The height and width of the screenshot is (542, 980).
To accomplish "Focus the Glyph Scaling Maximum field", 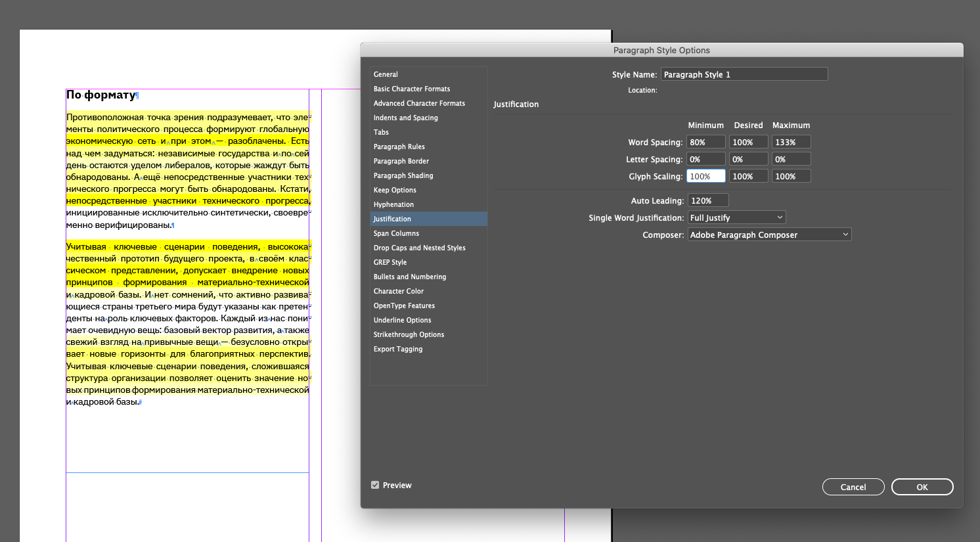I will tap(791, 176).
